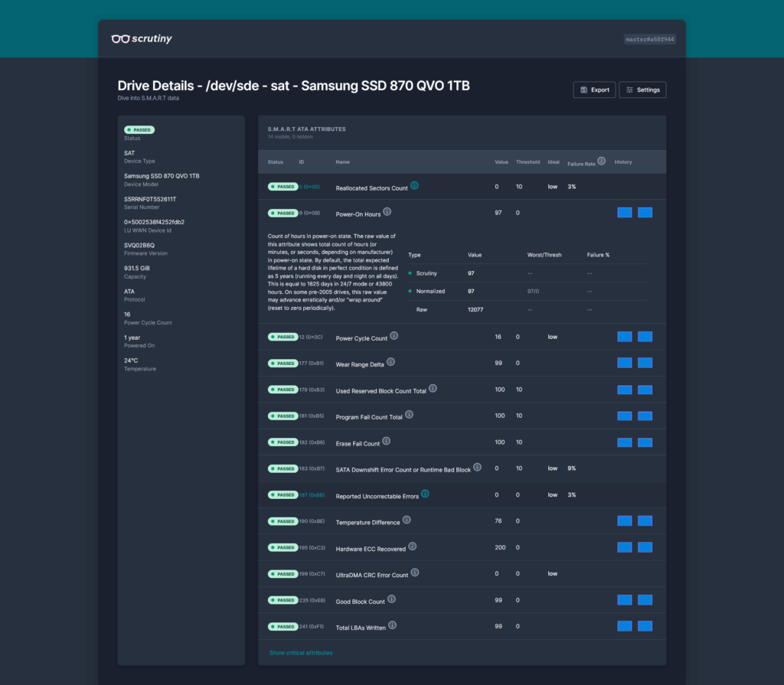784x685 pixels.
Task: Expand the Power Cycle Count attribute row
Action: click(462, 337)
